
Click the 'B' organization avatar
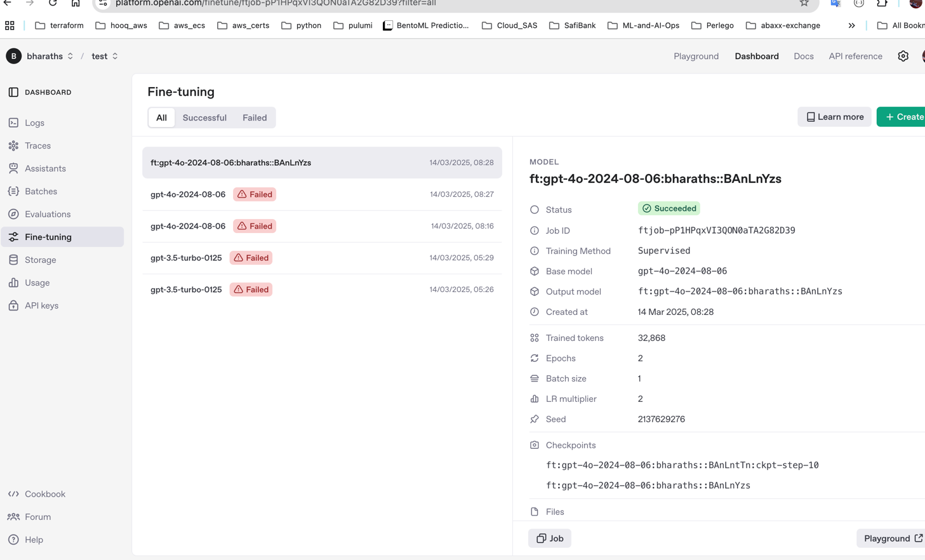(13, 56)
